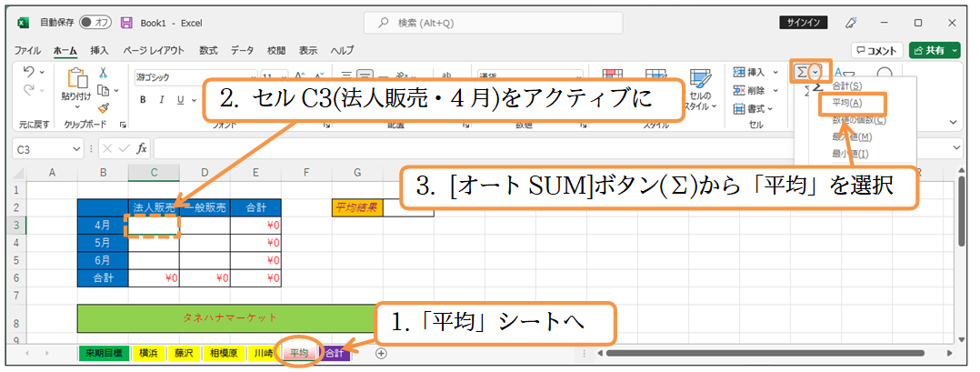
Task: Choose 最小値(I) in the AutoSum menu
Action: click(851, 153)
